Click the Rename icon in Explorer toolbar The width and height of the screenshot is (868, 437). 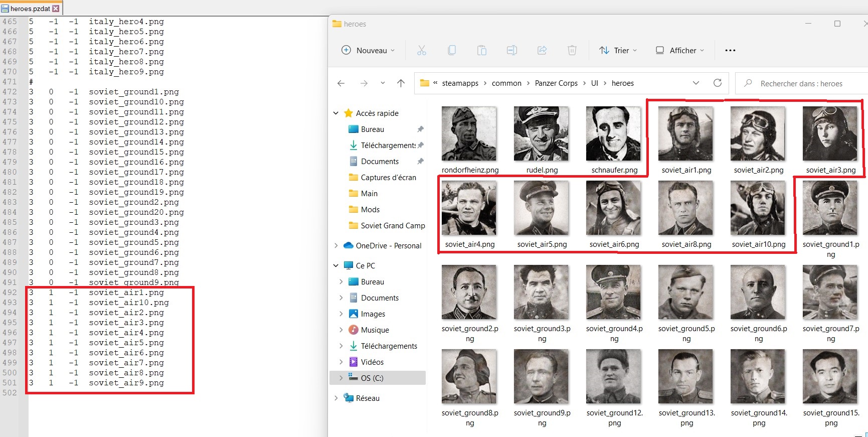coord(512,50)
